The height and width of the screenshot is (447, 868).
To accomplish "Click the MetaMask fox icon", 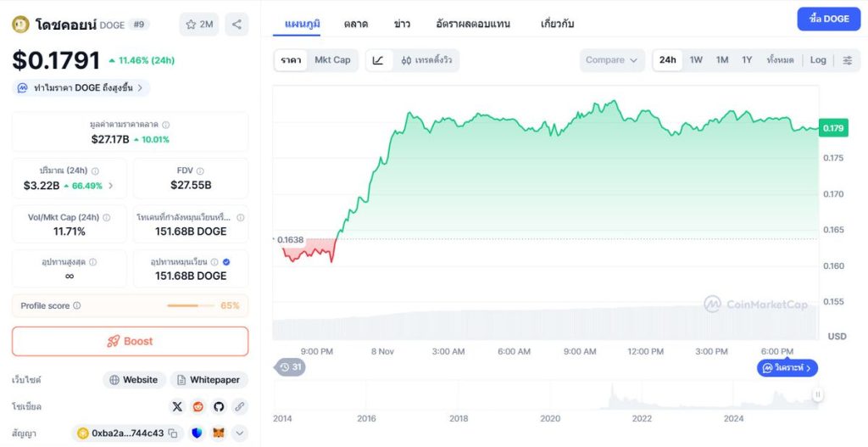I will [x=218, y=433].
